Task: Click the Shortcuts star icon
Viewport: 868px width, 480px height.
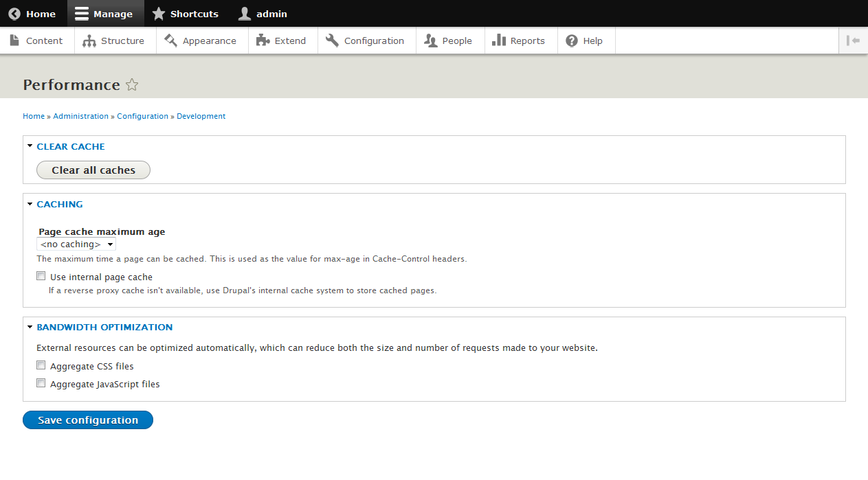Action: point(159,14)
